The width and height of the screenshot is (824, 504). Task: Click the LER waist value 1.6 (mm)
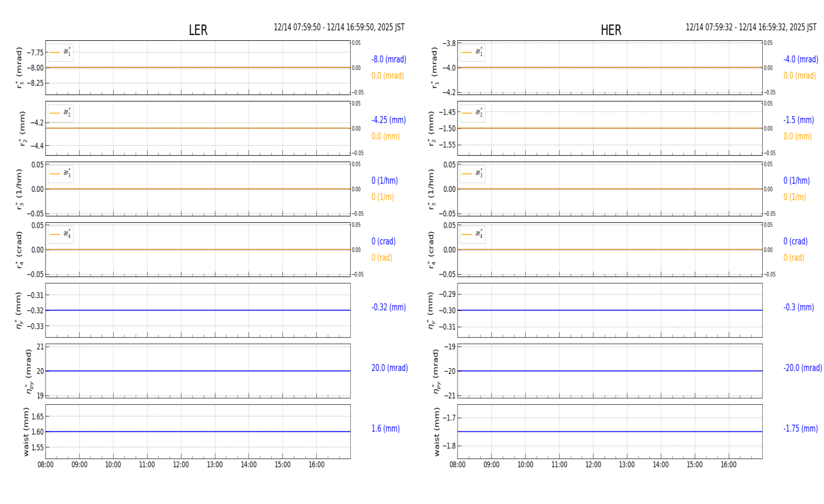tap(386, 429)
